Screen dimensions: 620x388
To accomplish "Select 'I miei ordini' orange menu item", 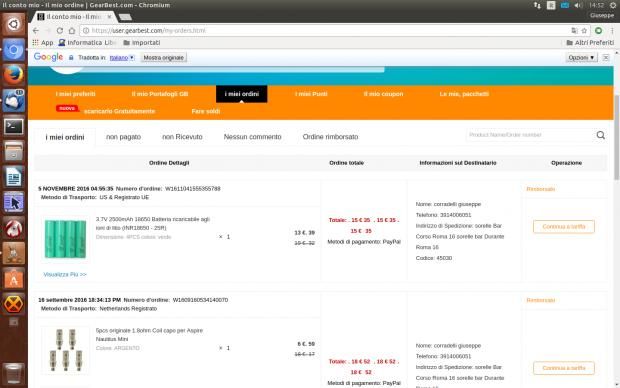I will 242,94.
